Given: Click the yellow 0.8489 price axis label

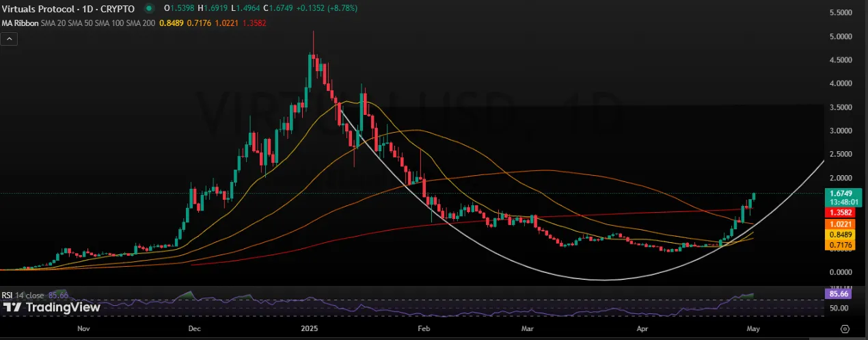Looking at the screenshot, I should [x=839, y=233].
